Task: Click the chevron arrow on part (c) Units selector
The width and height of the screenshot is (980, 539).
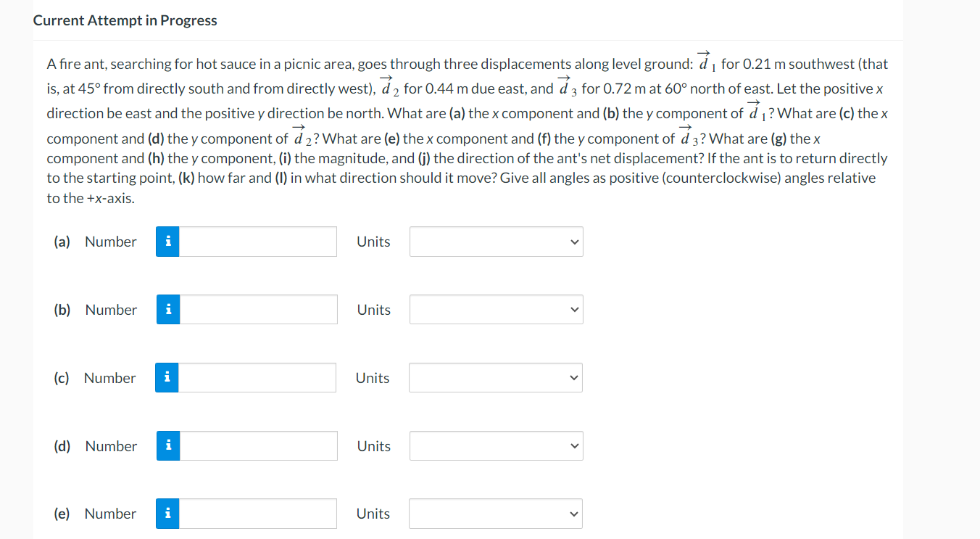Action: (573, 377)
